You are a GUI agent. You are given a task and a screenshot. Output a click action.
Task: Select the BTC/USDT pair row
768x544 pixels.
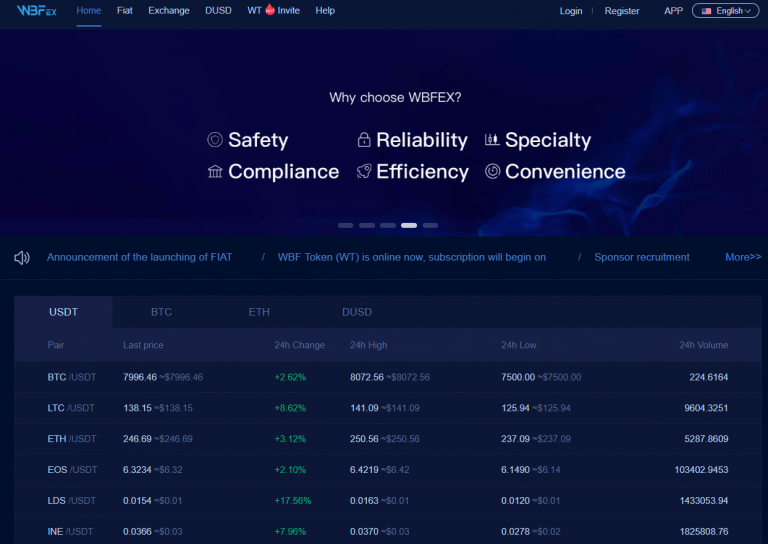[x=71, y=377]
